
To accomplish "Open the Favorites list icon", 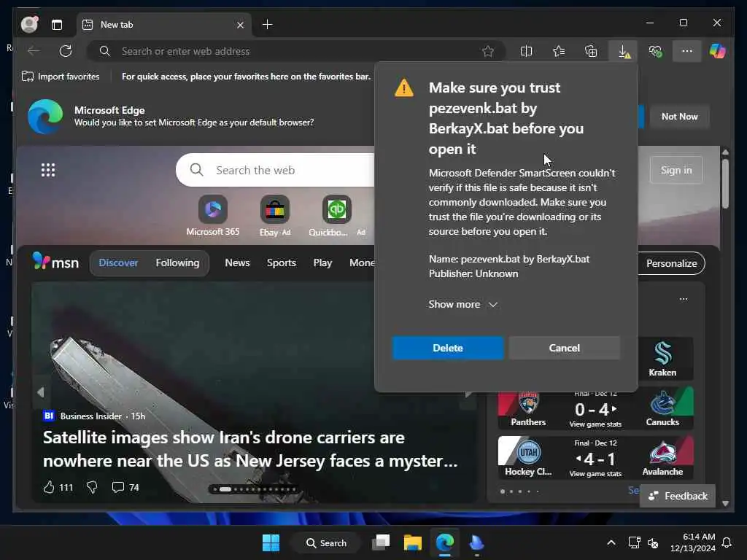I will coord(558,51).
